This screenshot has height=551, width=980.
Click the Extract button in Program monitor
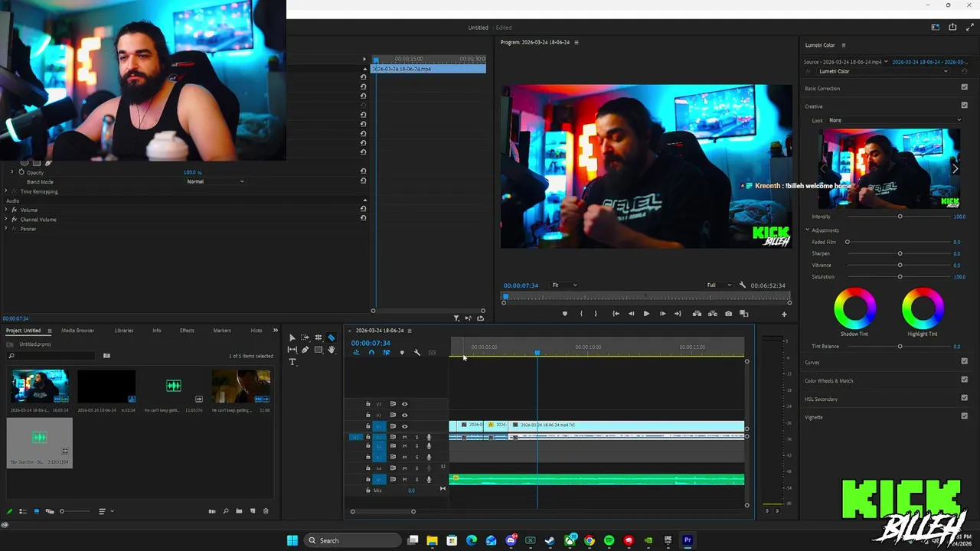click(x=712, y=314)
